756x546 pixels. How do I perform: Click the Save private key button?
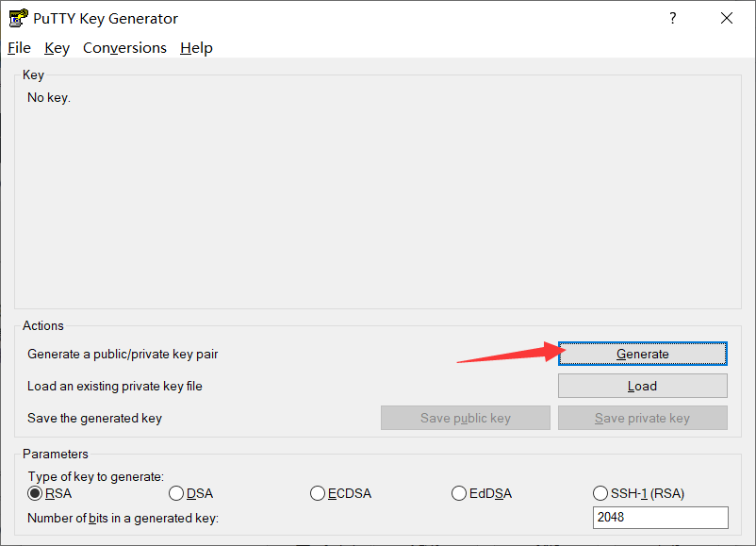pos(642,418)
